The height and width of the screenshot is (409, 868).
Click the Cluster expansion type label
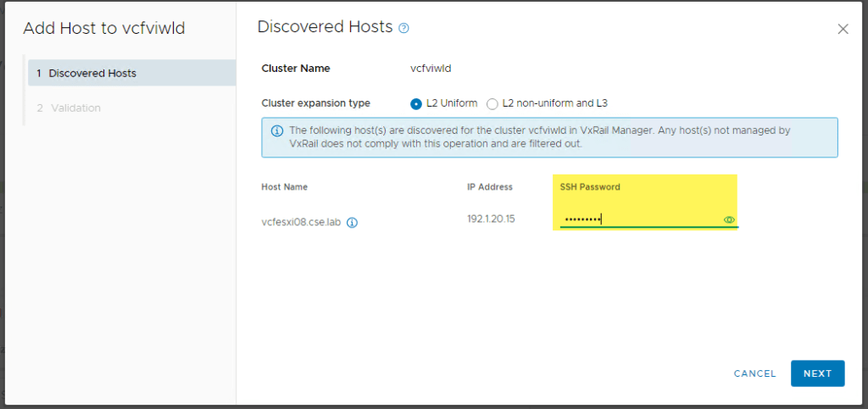315,103
